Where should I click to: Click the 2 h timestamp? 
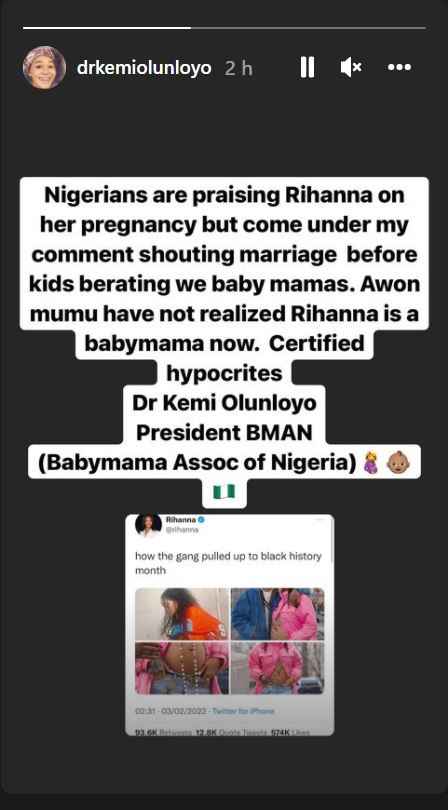238,68
